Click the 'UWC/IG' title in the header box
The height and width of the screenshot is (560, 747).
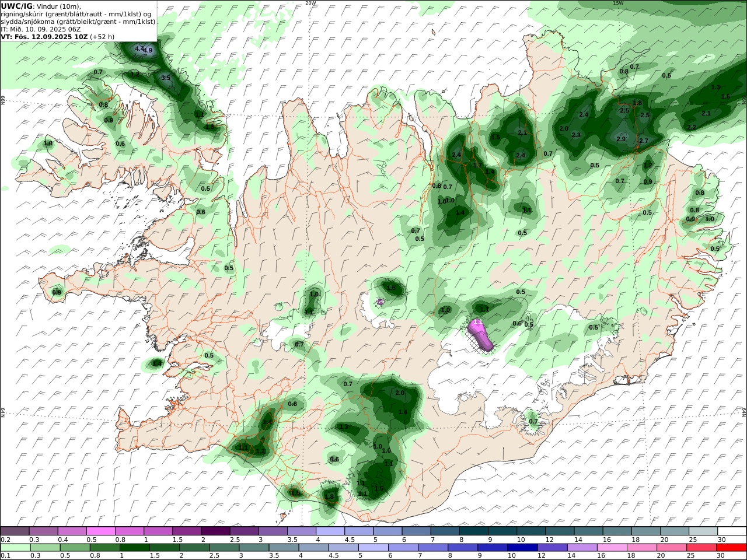coord(17,6)
